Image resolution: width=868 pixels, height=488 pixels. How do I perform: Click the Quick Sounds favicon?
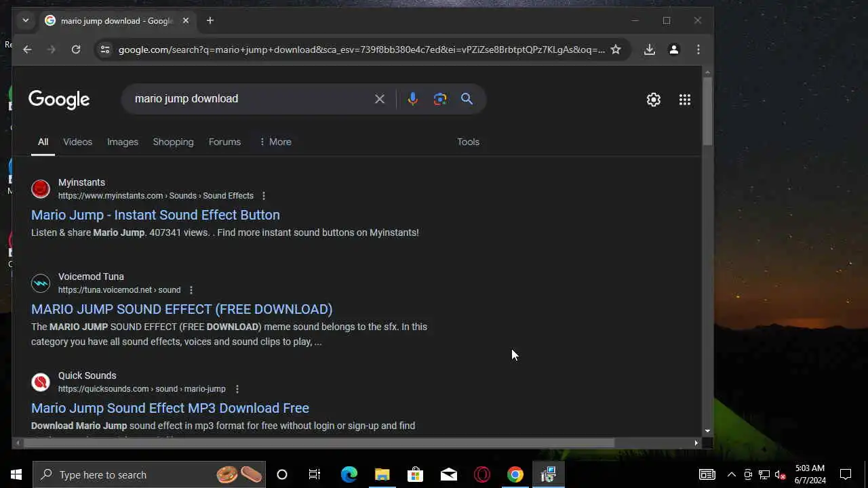click(x=41, y=382)
